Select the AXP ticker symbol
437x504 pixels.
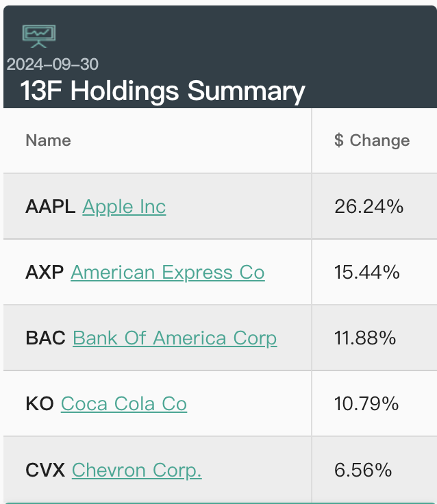pos(45,273)
